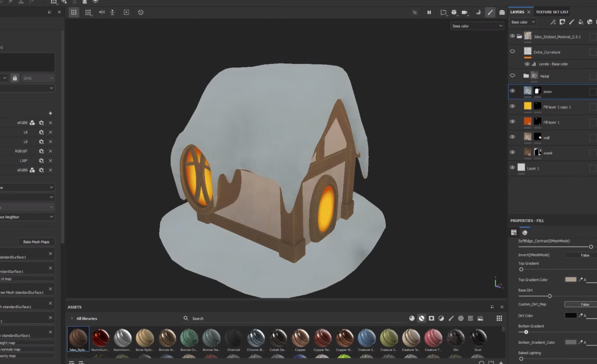Viewport: 597px width, 364px height.
Task: Select the Copper material thumbnail
Action: [300, 338]
